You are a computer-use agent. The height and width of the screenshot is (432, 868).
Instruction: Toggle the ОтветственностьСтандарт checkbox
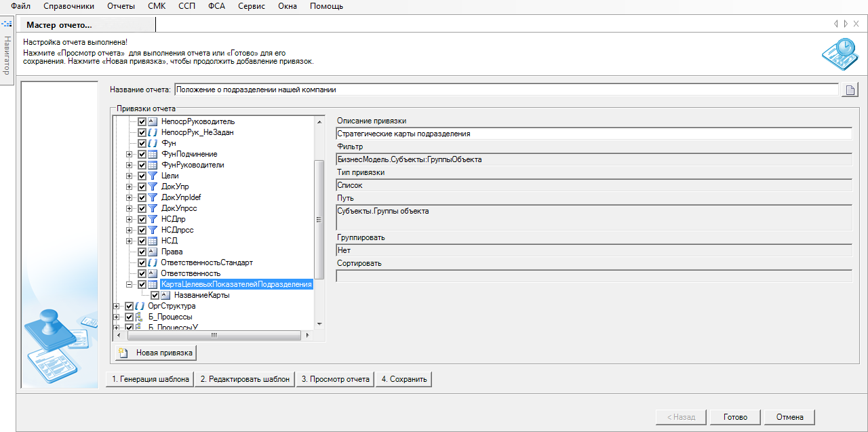point(142,262)
